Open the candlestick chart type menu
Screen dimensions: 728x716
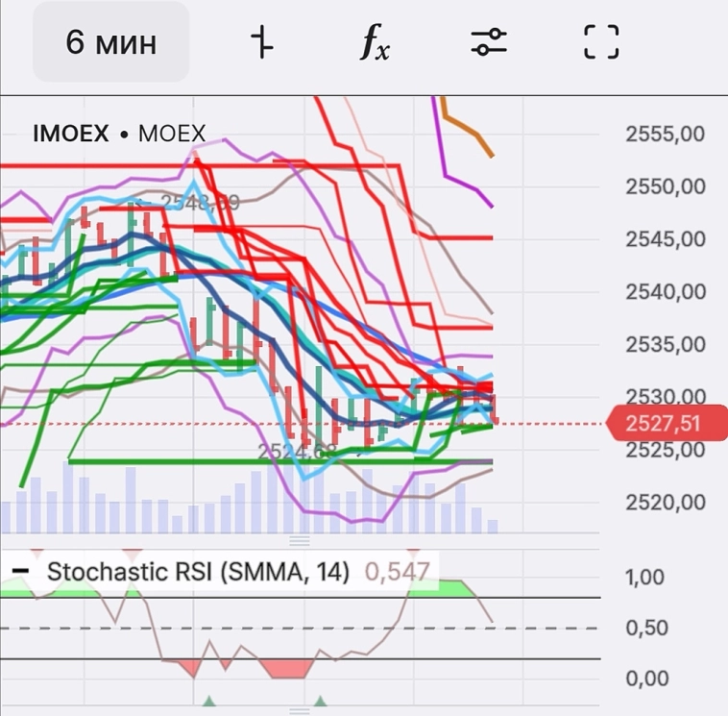pos(260,43)
